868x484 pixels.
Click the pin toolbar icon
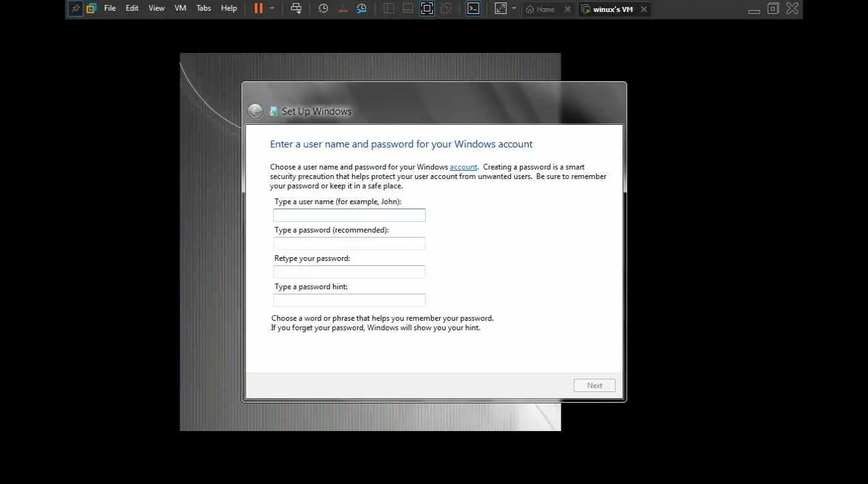point(76,9)
